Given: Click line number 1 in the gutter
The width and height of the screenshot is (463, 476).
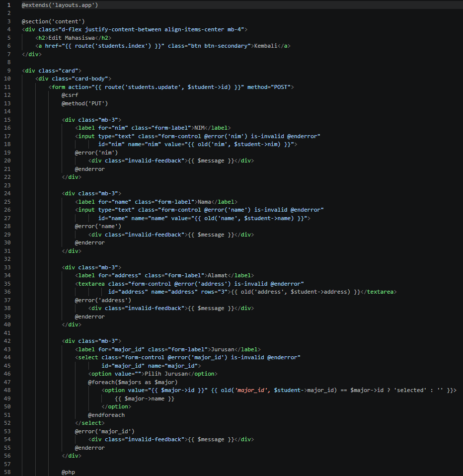Looking at the screenshot, I should click(x=9, y=5).
